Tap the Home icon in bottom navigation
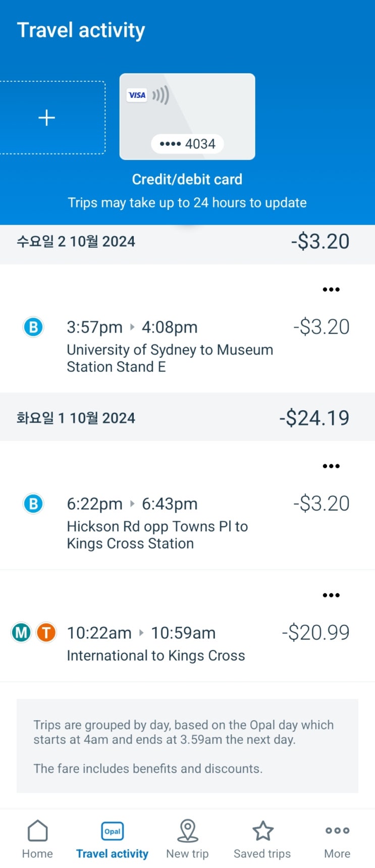Screen dimensions: 375x868 pos(37,832)
